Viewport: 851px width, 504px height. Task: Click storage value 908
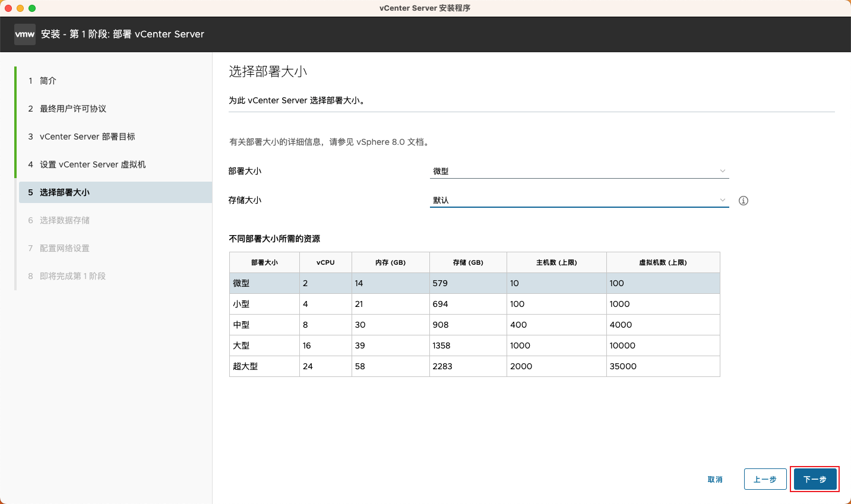point(441,325)
